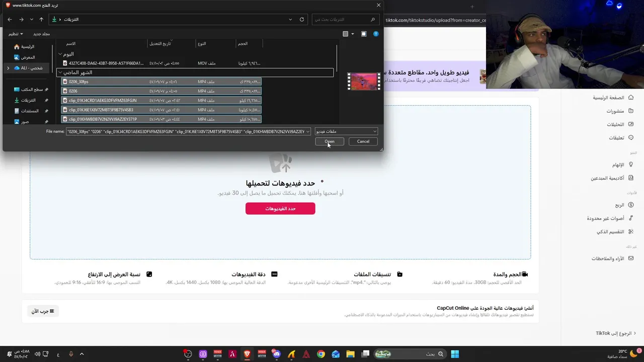Show hidden system tray icons
The width and height of the screenshot is (644, 362).
coord(82,354)
